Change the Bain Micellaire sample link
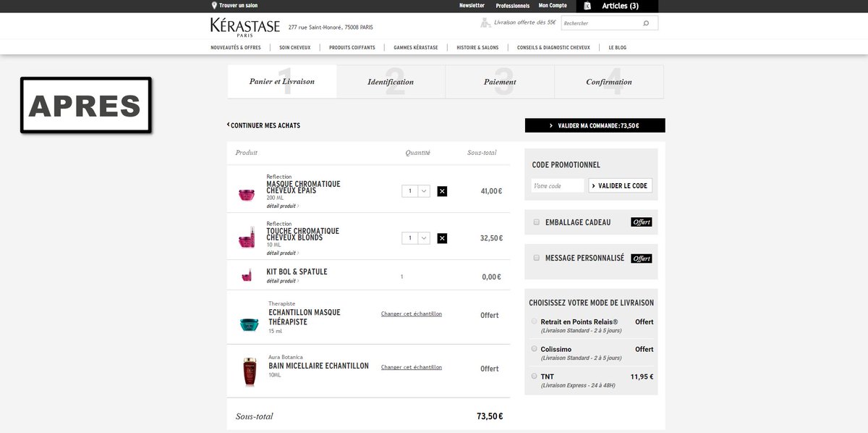868x433 pixels. pos(412,367)
